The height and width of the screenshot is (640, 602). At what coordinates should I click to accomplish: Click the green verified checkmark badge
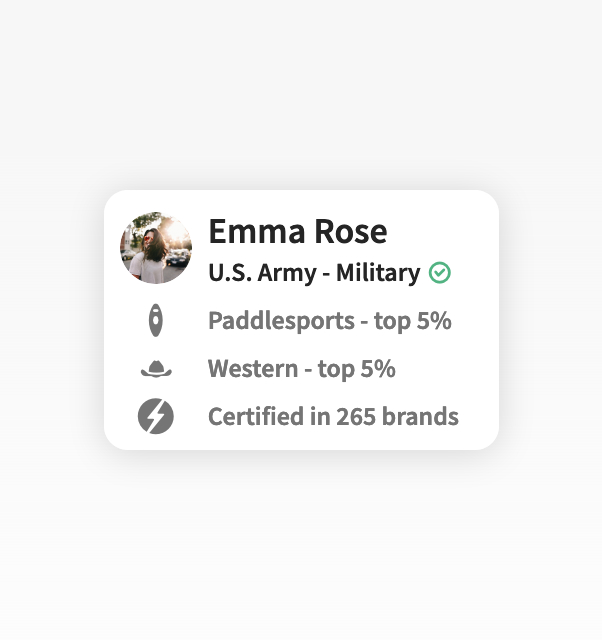[x=440, y=273]
